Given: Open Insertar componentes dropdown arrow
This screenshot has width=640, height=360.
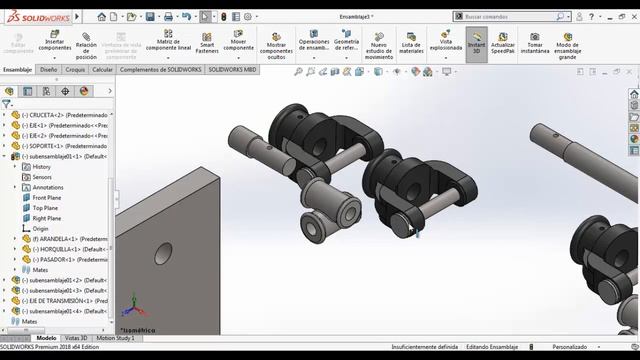Looking at the screenshot, I should tap(55, 58).
